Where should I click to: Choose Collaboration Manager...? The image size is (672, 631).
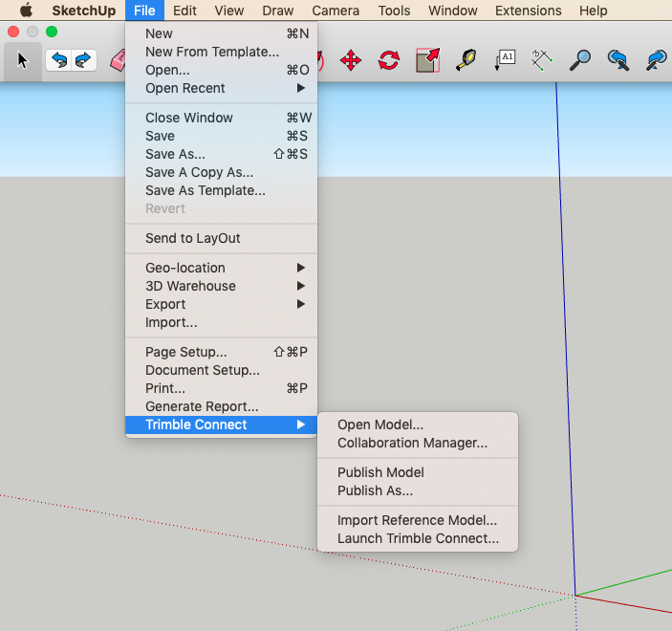click(x=418, y=443)
